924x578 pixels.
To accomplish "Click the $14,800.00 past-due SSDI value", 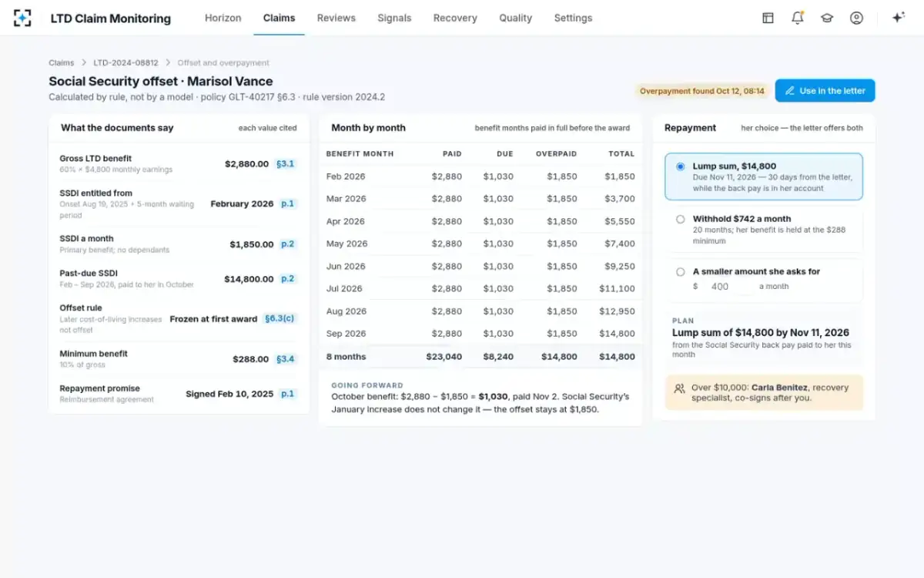I will coord(249,279).
